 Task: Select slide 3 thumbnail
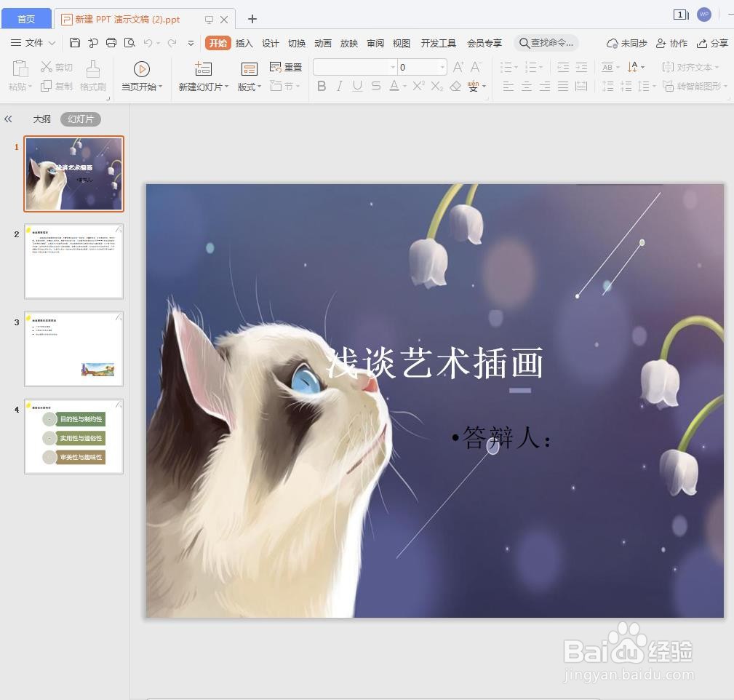point(73,349)
